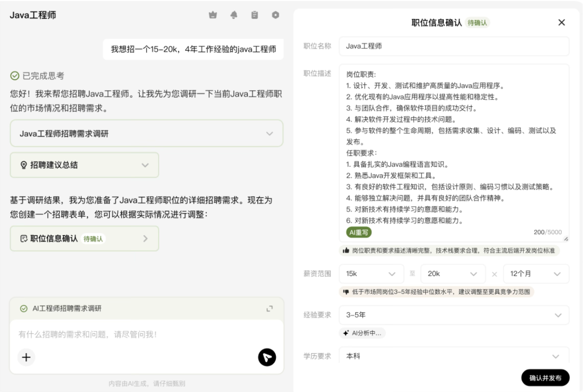
Task: Click the form icon on 职位信息确认 card
Action: click(24, 238)
